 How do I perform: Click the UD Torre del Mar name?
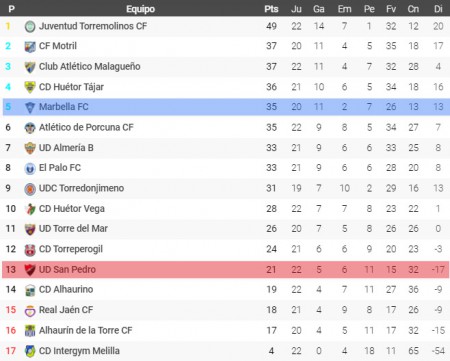(73, 229)
